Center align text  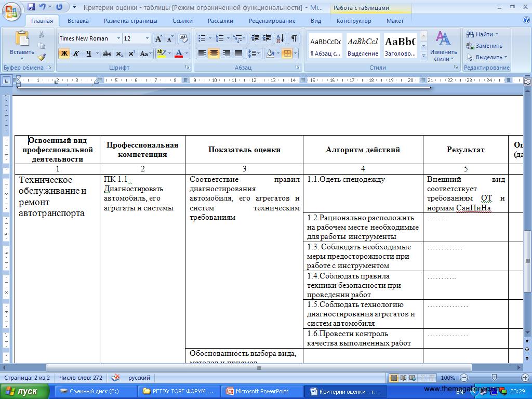coord(214,54)
